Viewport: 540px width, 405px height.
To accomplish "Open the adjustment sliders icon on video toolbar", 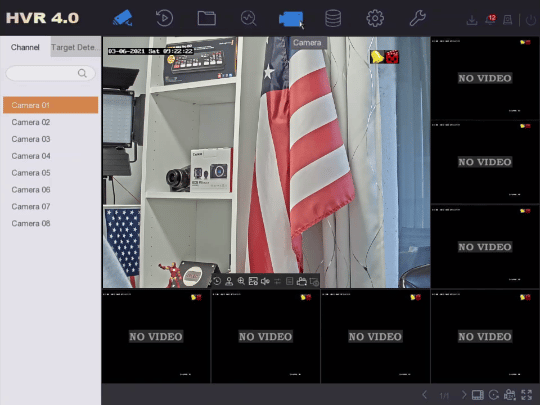I will click(278, 281).
